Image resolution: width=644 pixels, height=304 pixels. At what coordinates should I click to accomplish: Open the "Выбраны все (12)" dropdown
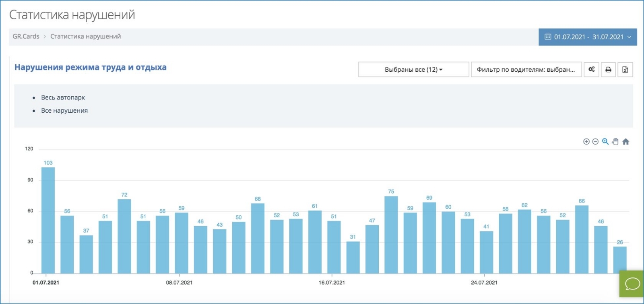[x=413, y=70]
